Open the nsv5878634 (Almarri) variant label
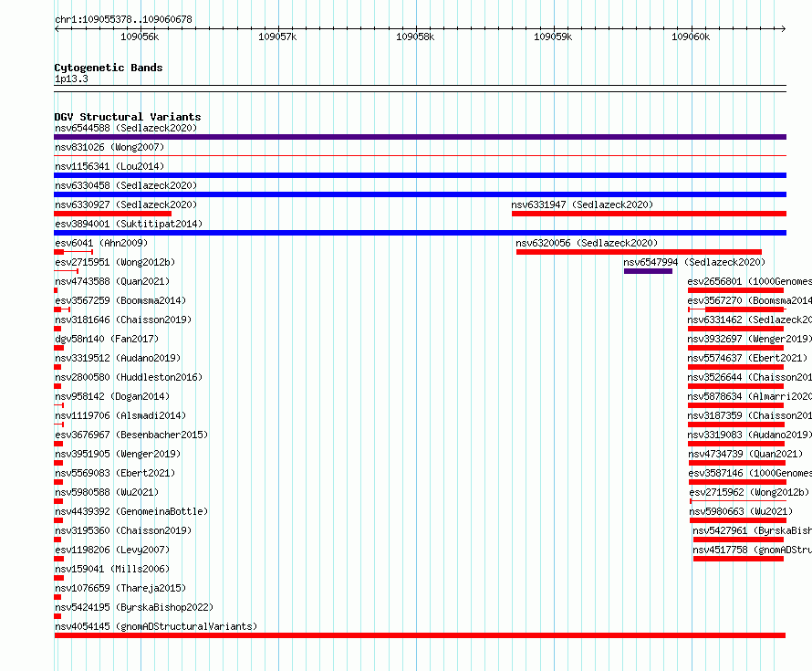The width and height of the screenshot is (812, 671). point(750,396)
